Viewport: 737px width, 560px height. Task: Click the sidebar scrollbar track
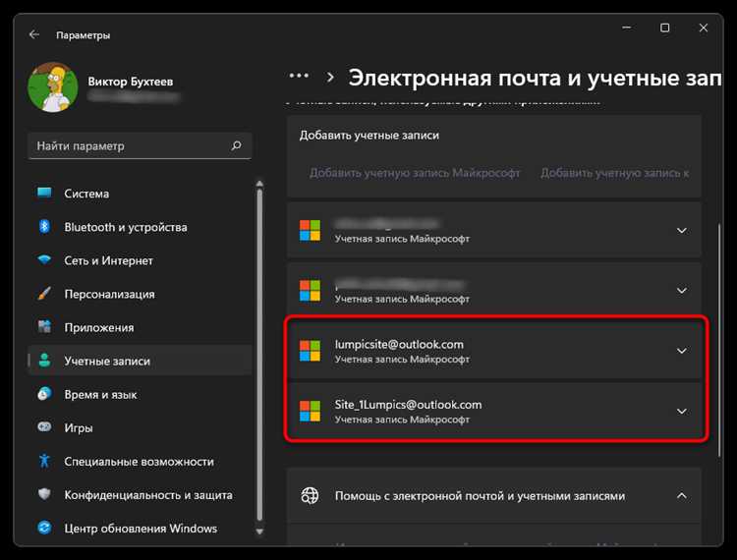(259, 355)
